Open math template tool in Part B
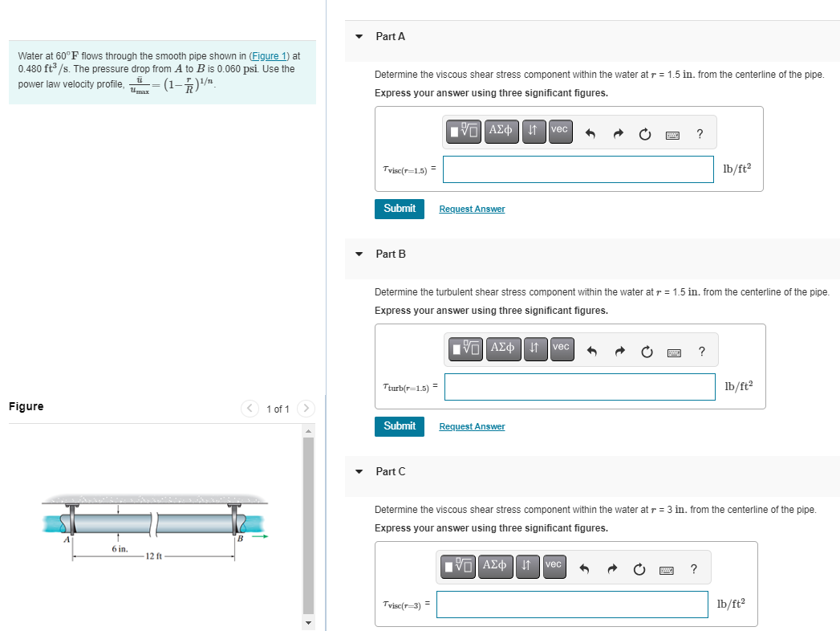Screen dimensions: 840x631 (465, 349)
